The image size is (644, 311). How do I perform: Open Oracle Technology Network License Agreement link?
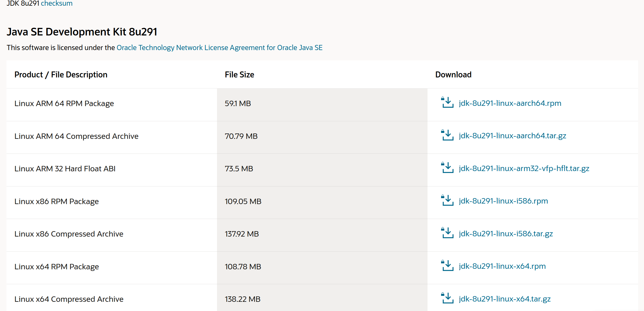219,48
